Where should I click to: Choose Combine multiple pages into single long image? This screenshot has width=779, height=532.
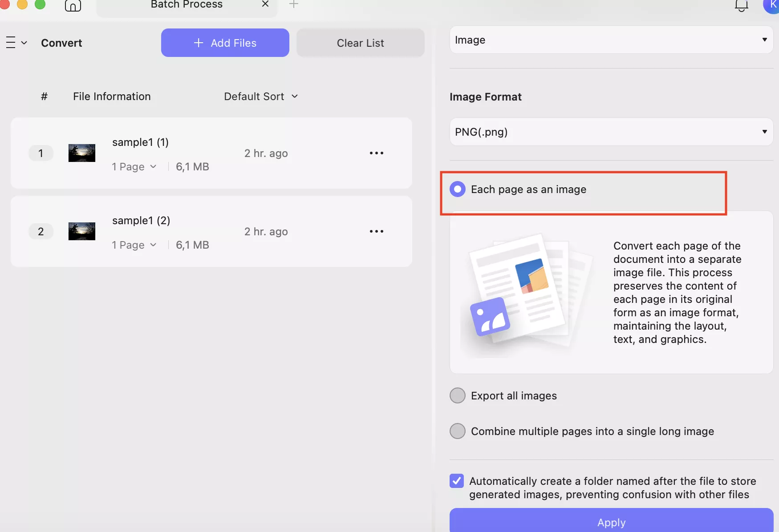tap(458, 431)
